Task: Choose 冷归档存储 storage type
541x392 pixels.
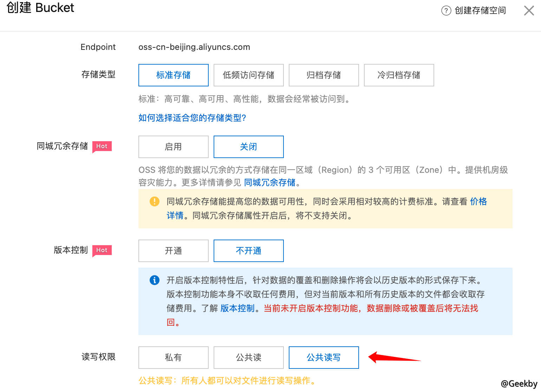Action: (x=399, y=75)
